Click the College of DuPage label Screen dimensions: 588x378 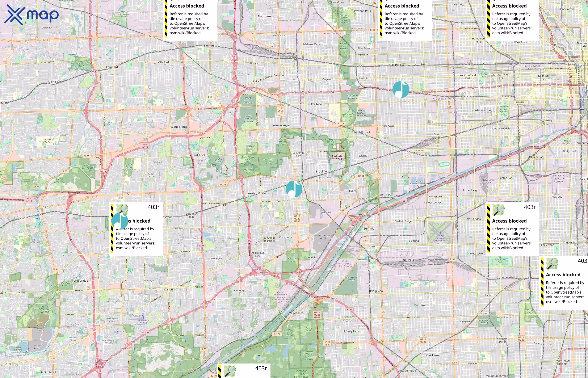click(47, 141)
